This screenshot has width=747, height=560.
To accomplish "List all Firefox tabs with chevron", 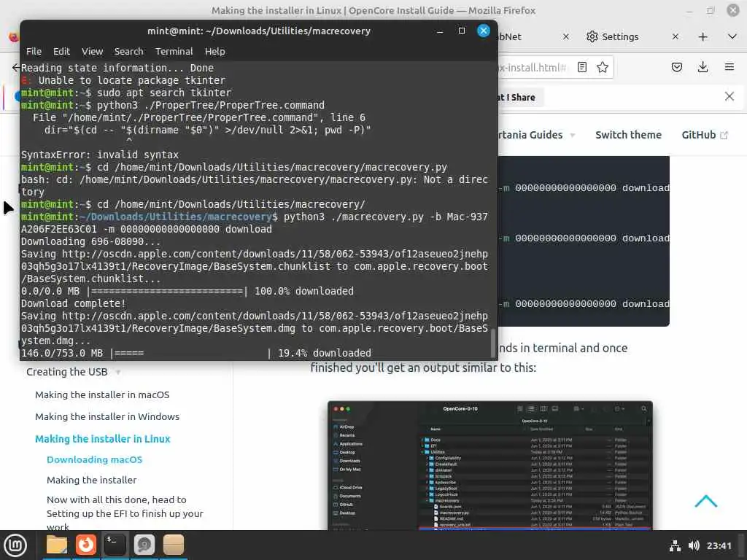I will (x=732, y=36).
